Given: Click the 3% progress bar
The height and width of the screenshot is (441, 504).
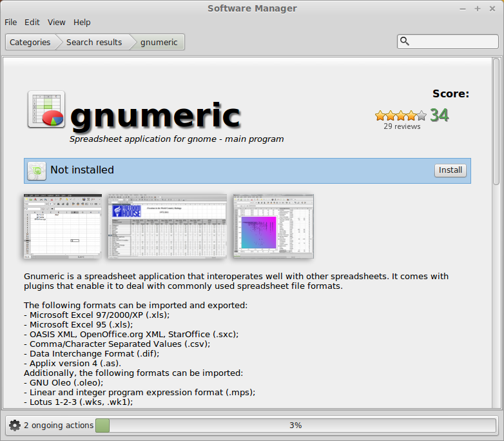Looking at the screenshot, I should pyautogui.click(x=296, y=426).
